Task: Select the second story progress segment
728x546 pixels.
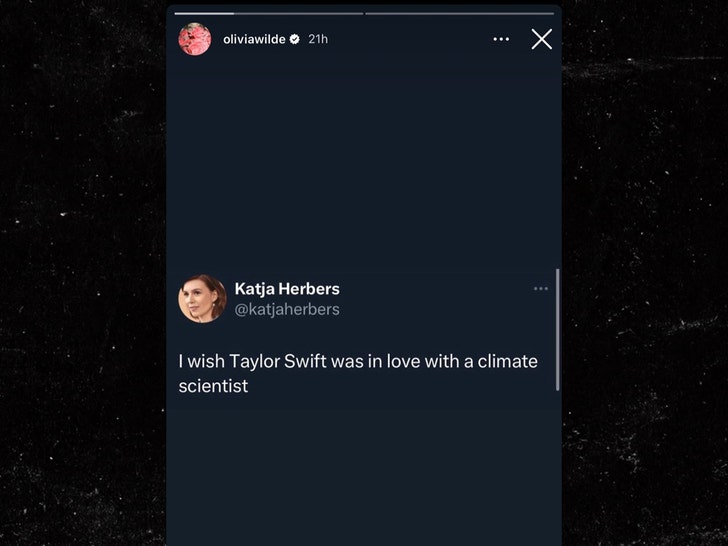Action: click(458, 13)
